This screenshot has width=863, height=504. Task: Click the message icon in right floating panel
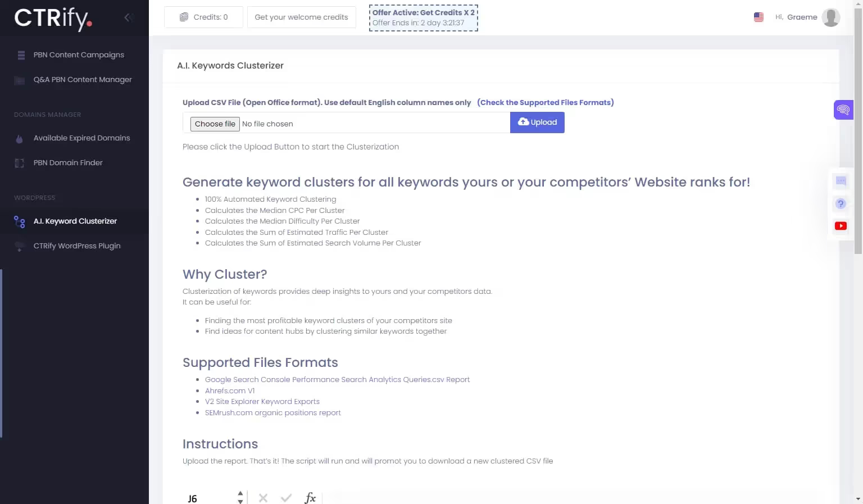[x=841, y=181]
